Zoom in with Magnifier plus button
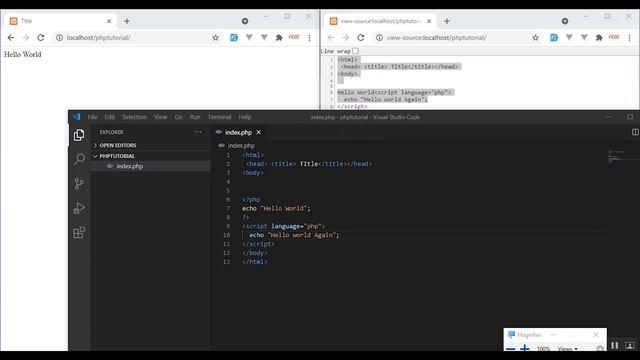Image resolution: width=640 pixels, height=360 pixels. click(x=525, y=349)
